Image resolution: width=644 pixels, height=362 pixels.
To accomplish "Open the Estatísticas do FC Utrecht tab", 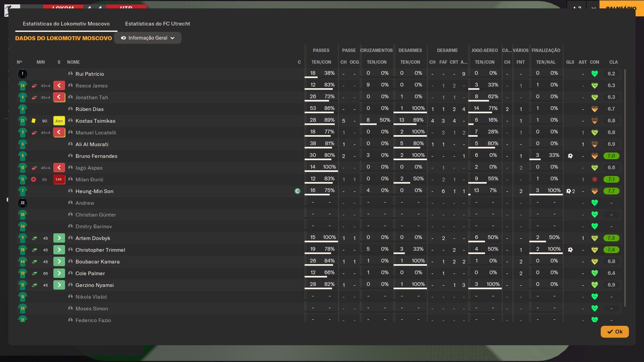I will pos(157,24).
